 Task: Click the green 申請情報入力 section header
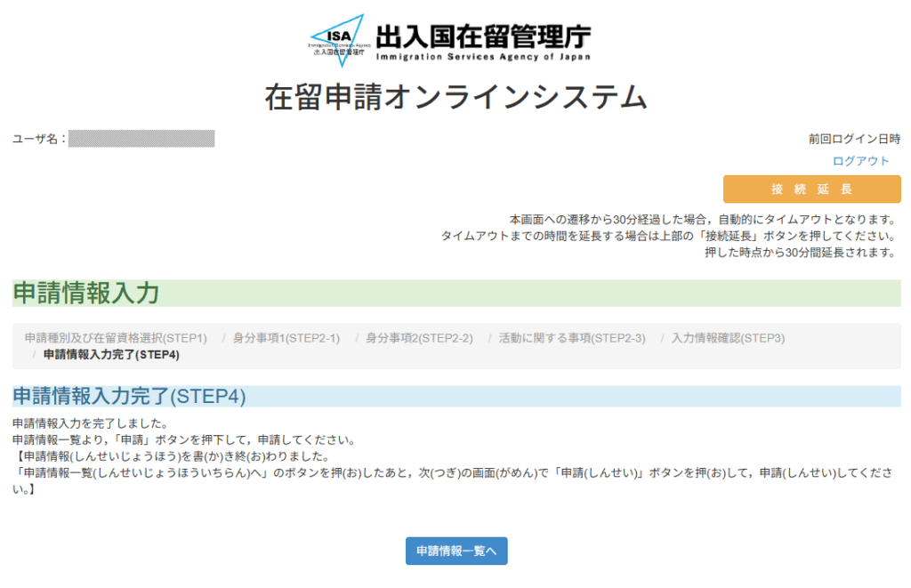coord(86,293)
